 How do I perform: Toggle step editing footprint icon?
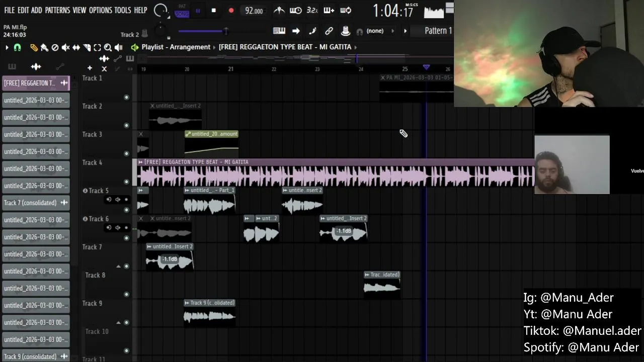pos(312,31)
